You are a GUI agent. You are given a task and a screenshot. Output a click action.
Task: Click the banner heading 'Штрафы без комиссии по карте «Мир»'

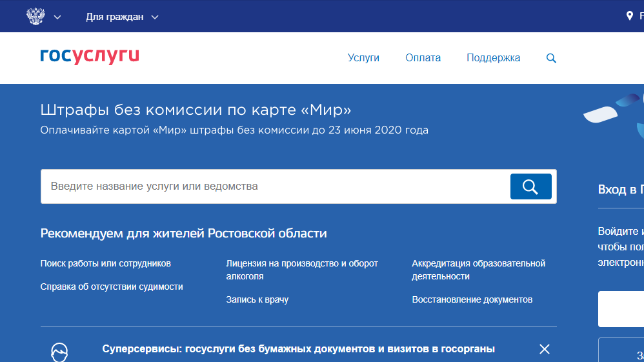pyautogui.click(x=196, y=110)
